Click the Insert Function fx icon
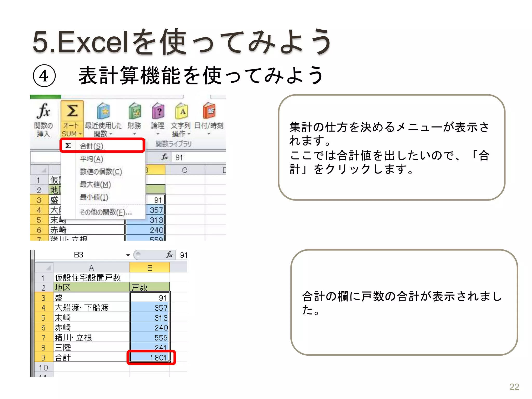The height and width of the screenshot is (399, 532). point(44,111)
